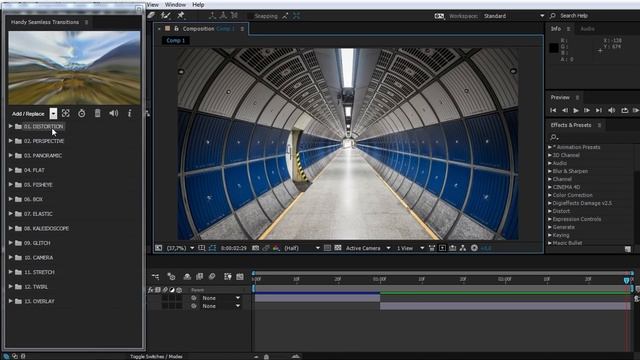Open the Window menu
This screenshot has width=640, height=360.
175,4
